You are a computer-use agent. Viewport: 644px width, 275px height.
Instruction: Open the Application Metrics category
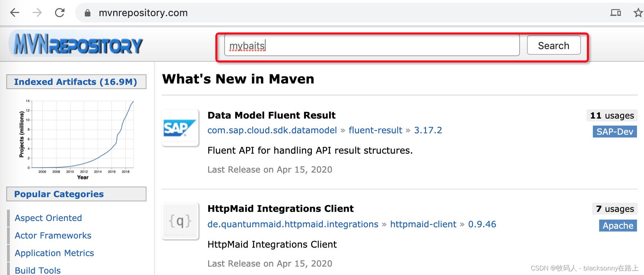pyautogui.click(x=54, y=253)
